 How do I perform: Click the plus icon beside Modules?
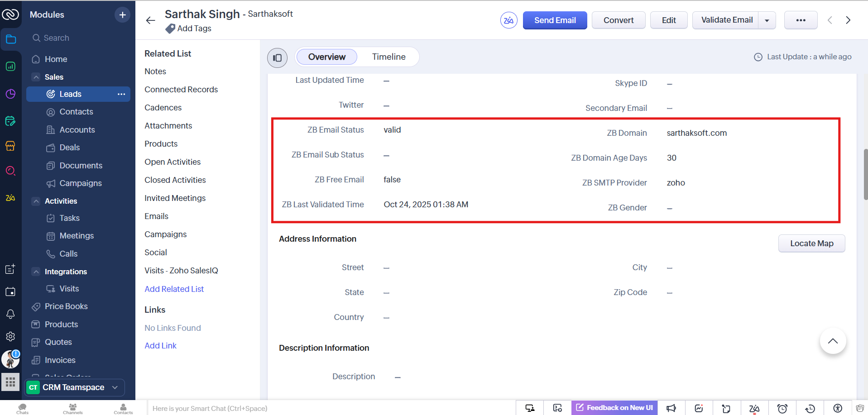click(122, 15)
